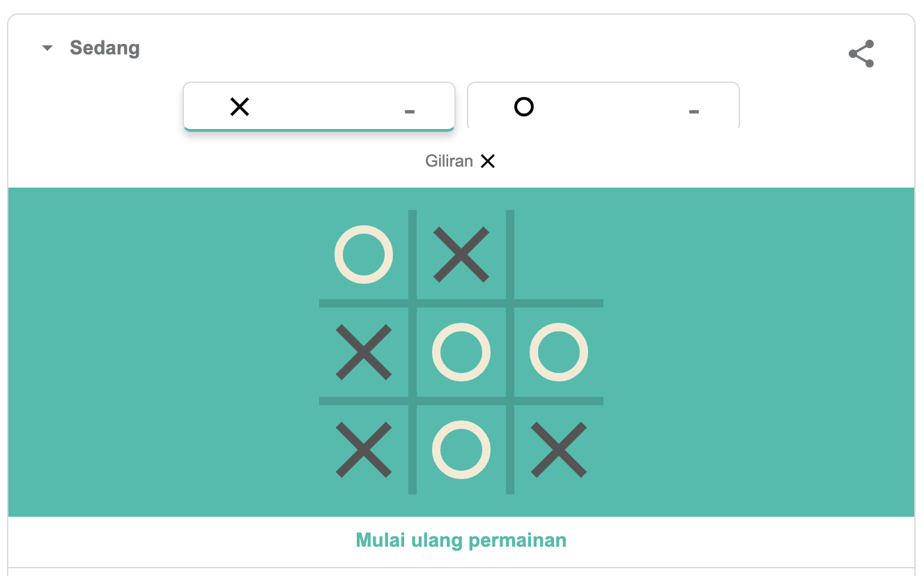Click the O symbol in the score tab
The image size is (924, 576).
tap(524, 107)
